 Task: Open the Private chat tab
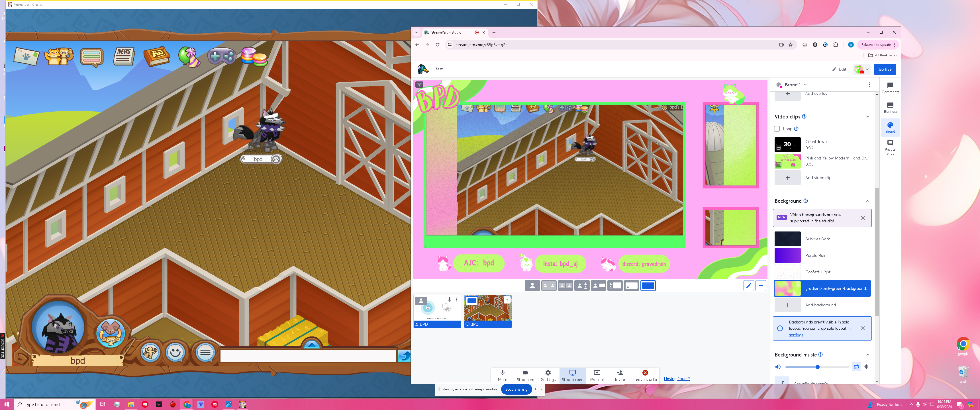pos(890,147)
